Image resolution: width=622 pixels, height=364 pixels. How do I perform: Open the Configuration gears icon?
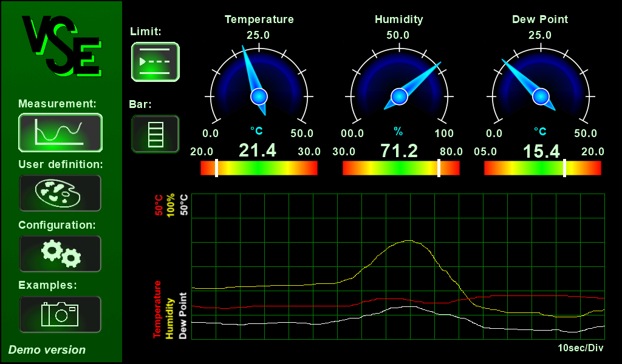pos(60,254)
